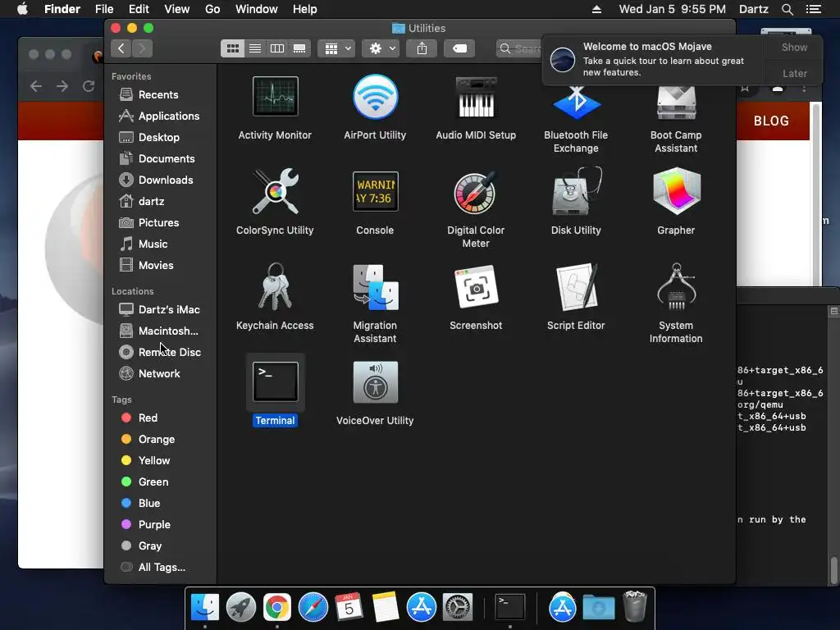Open the View menu
This screenshot has width=840, height=630.
[177, 9]
